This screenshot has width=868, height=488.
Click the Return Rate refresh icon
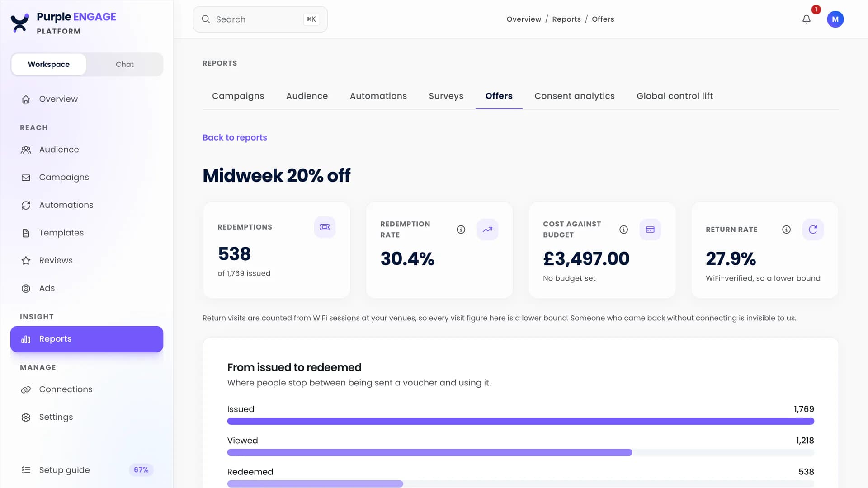pyautogui.click(x=813, y=230)
